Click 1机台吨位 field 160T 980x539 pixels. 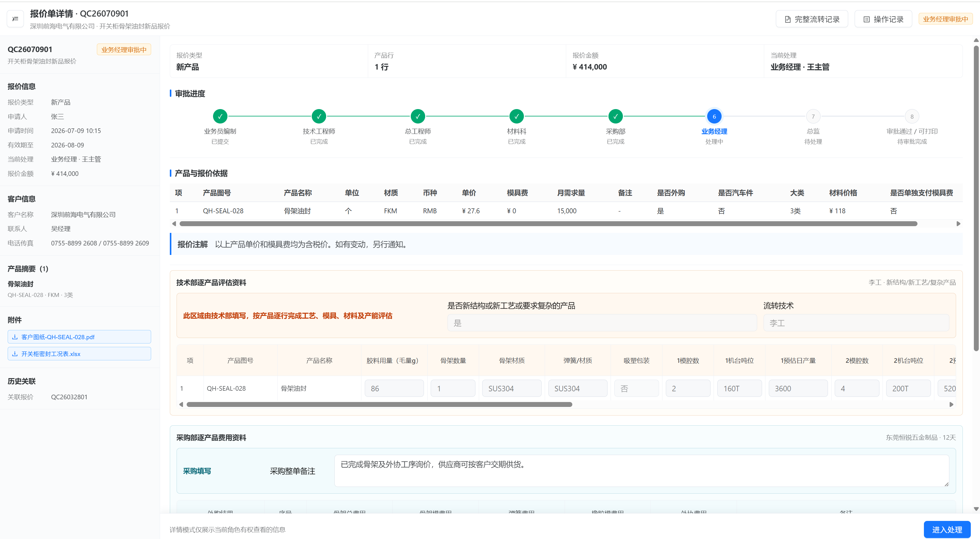[739, 388]
